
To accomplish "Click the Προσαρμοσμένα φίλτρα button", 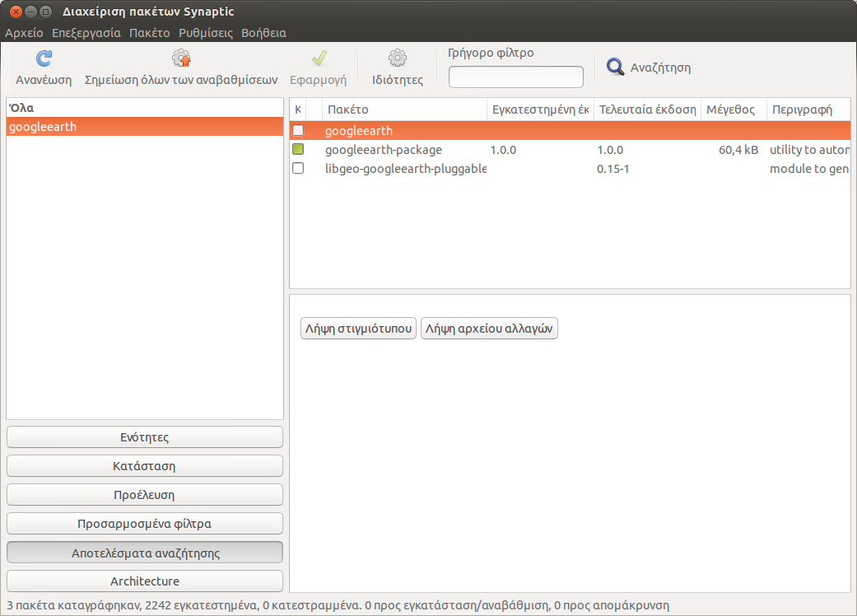I will click(x=145, y=524).
